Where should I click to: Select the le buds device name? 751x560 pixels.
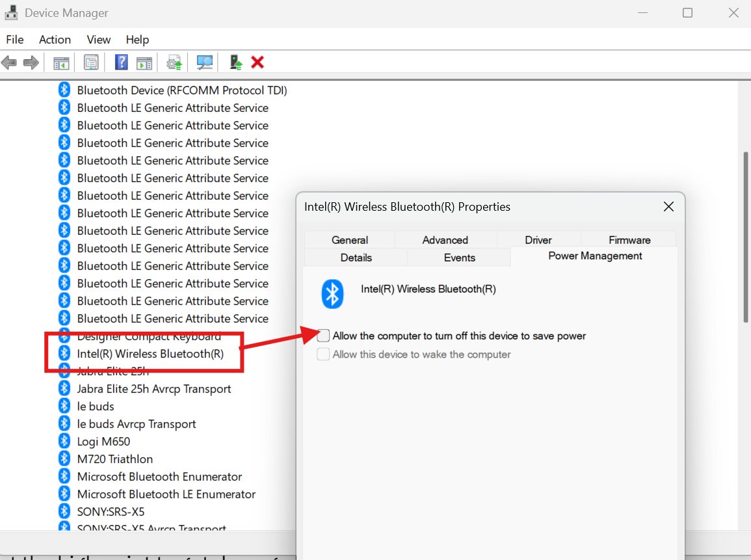(x=96, y=407)
